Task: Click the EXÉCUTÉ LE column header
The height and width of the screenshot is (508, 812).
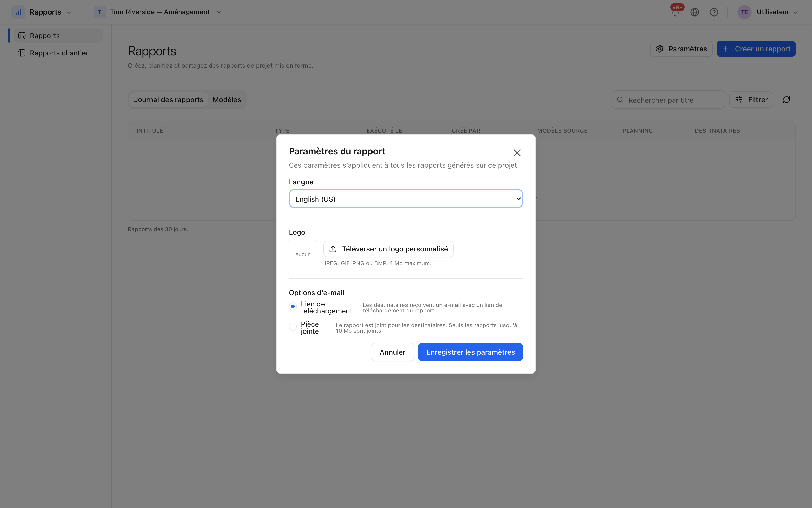Action: [x=384, y=131]
